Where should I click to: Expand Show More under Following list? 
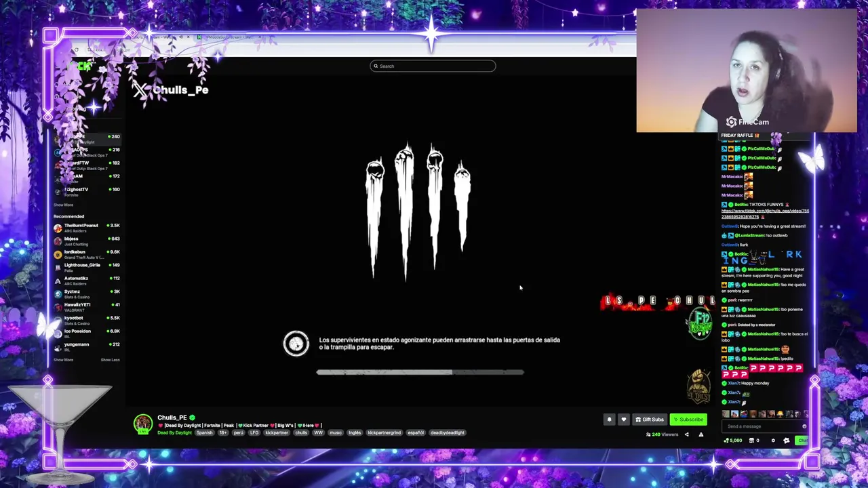63,205
